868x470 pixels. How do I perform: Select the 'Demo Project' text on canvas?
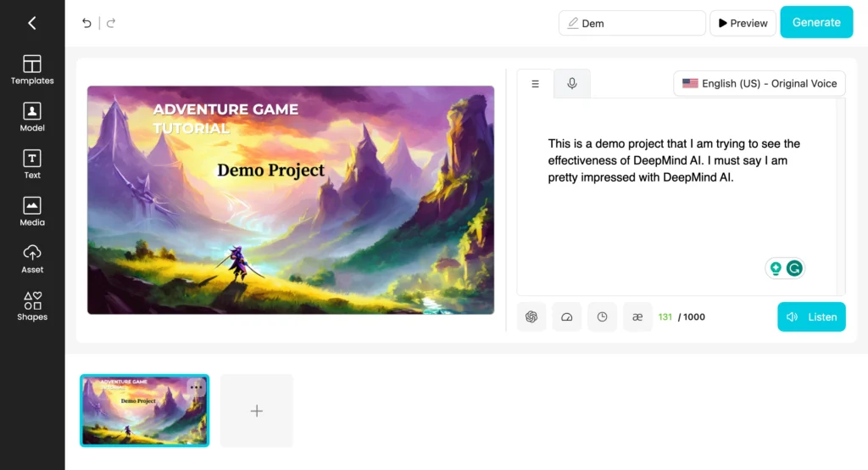pos(270,171)
